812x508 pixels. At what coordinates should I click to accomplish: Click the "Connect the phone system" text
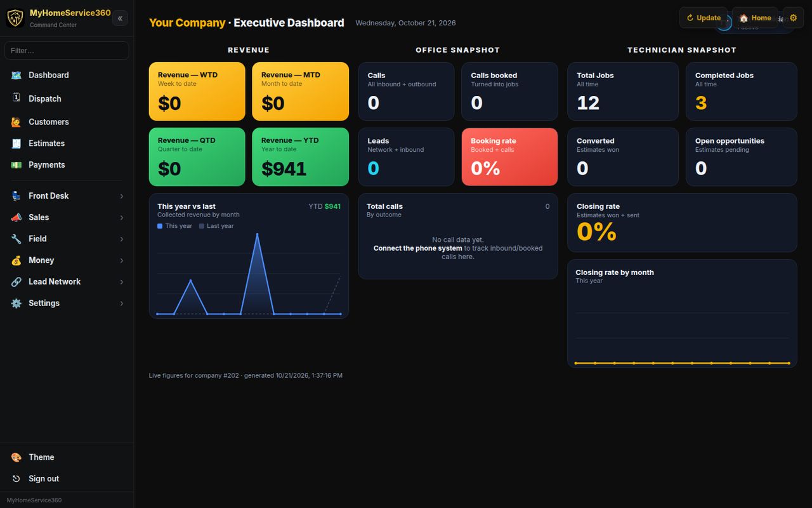pos(417,248)
